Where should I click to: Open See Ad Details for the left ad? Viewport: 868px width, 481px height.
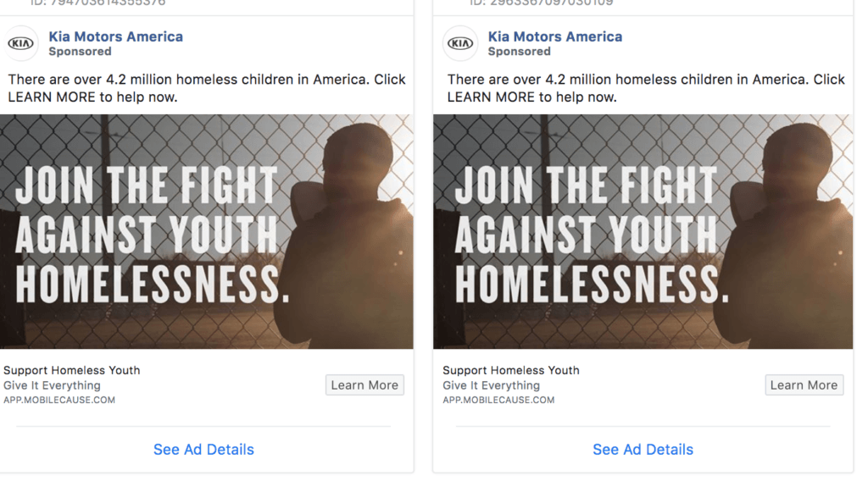point(203,450)
